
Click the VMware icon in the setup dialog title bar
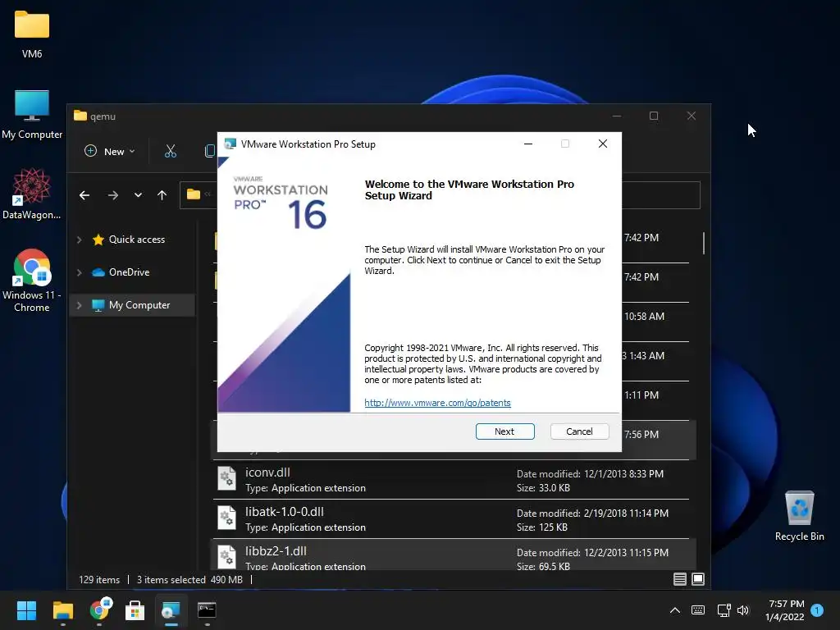coord(230,144)
